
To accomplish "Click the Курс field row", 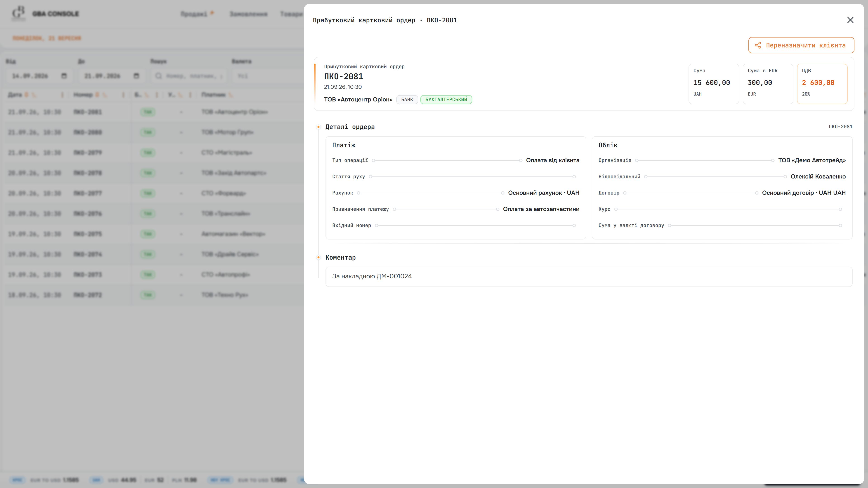I will click(x=722, y=209).
